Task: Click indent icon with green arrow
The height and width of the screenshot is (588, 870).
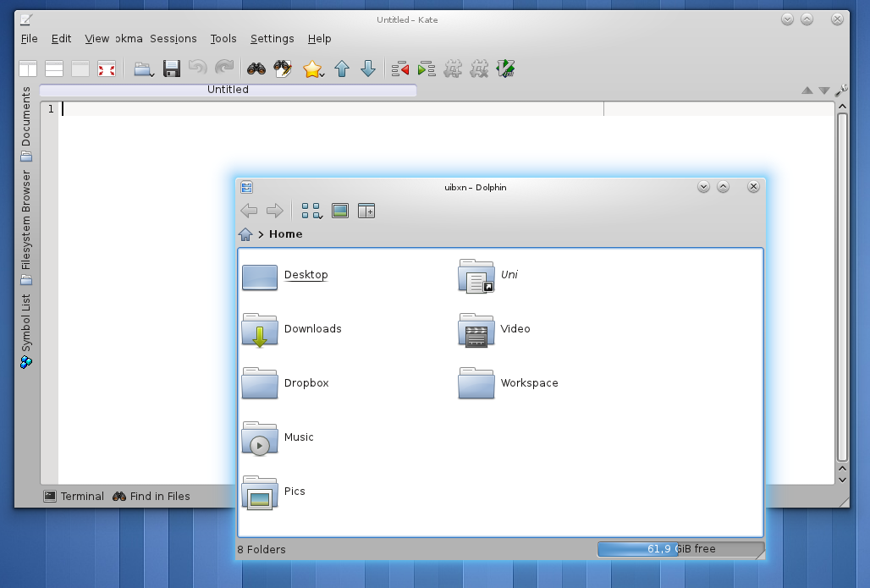Action: tap(427, 69)
